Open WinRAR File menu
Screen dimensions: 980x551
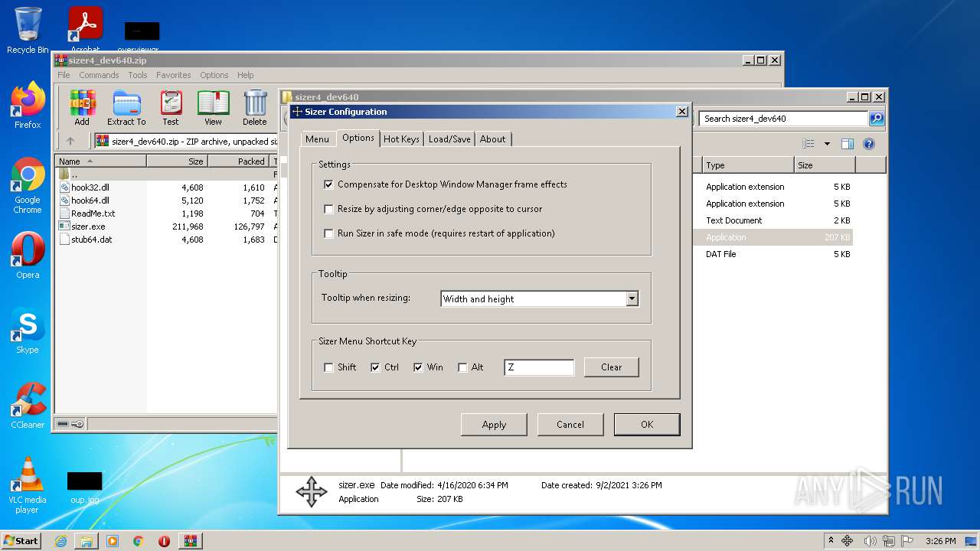pos(64,75)
